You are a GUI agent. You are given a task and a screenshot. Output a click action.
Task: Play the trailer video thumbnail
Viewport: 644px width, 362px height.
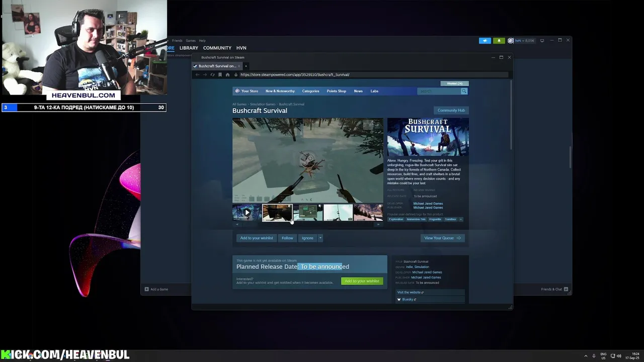click(x=247, y=213)
